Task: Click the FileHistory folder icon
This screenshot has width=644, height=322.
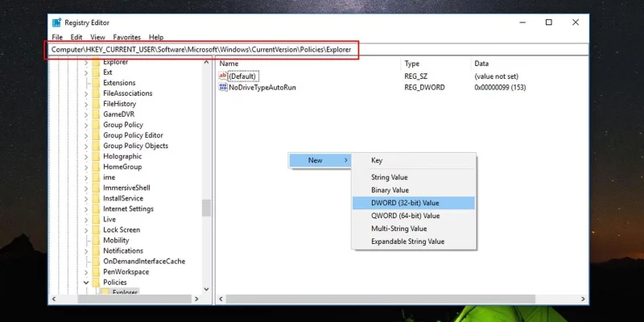Action: click(96, 104)
